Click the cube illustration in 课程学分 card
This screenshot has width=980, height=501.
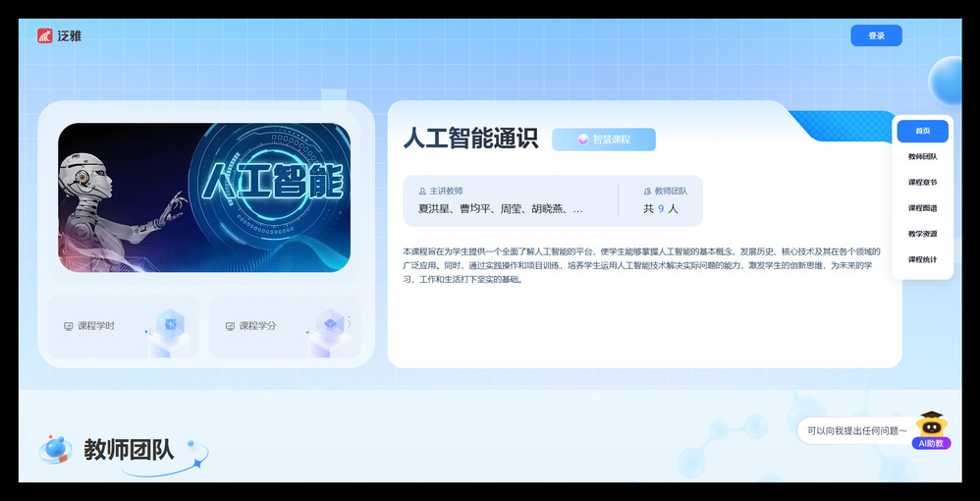coord(331,326)
